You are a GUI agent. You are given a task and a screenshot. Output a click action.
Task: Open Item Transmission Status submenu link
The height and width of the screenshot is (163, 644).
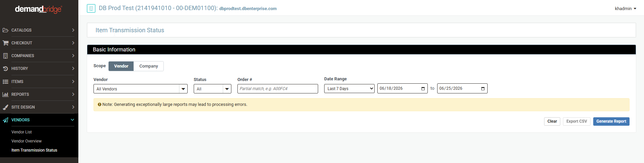(x=34, y=150)
